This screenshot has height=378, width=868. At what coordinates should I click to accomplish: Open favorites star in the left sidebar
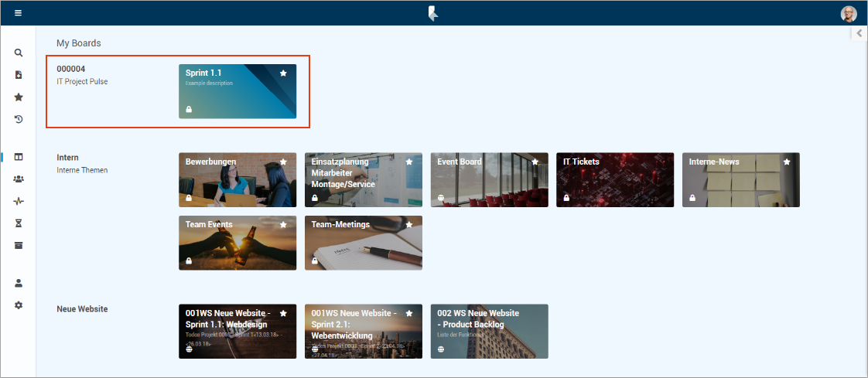click(x=19, y=97)
